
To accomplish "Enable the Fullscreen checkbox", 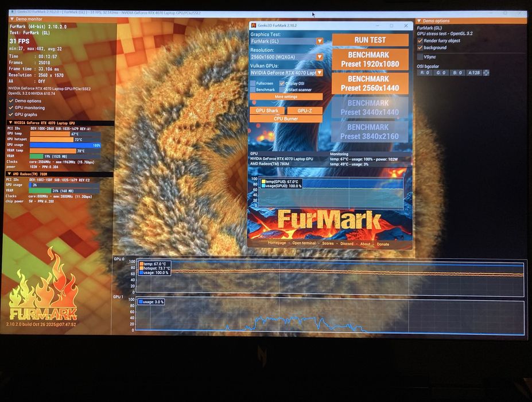I will pyautogui.click(x=253, y=83).
